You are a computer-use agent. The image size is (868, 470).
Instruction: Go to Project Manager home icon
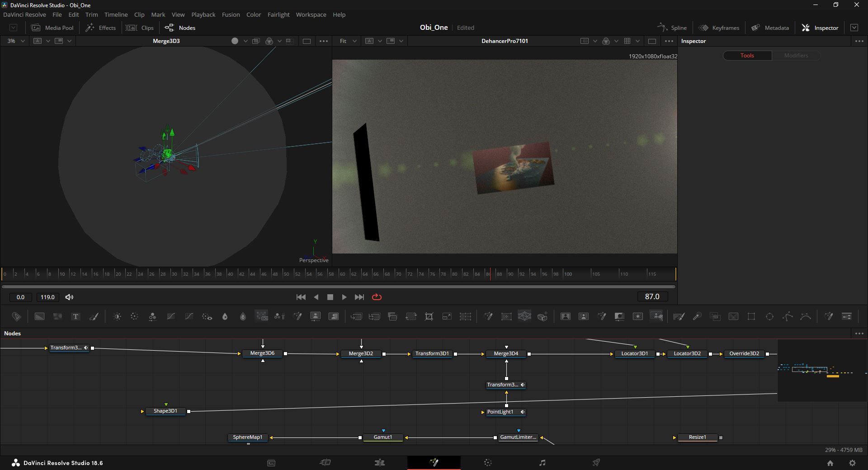[830, 463]
